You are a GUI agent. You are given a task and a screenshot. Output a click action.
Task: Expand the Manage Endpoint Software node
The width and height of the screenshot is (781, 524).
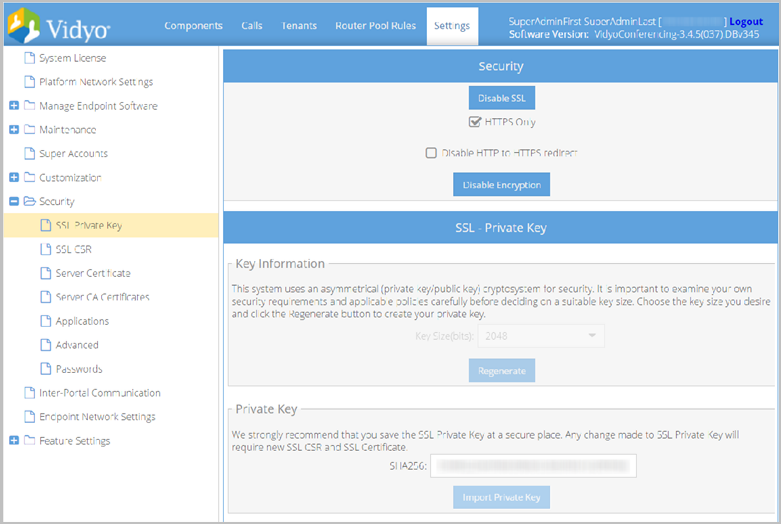(x=14, y=106)
